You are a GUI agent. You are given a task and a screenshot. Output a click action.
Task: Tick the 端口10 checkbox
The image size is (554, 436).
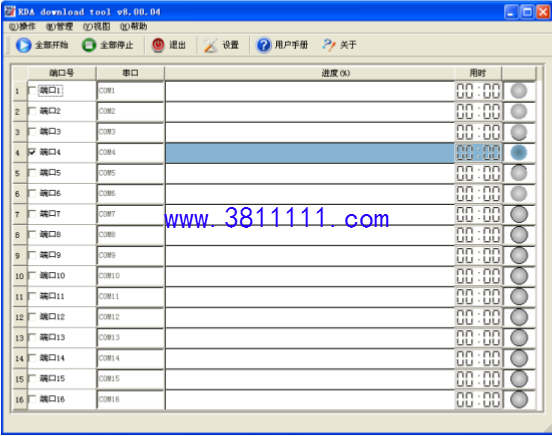[32, 276]
